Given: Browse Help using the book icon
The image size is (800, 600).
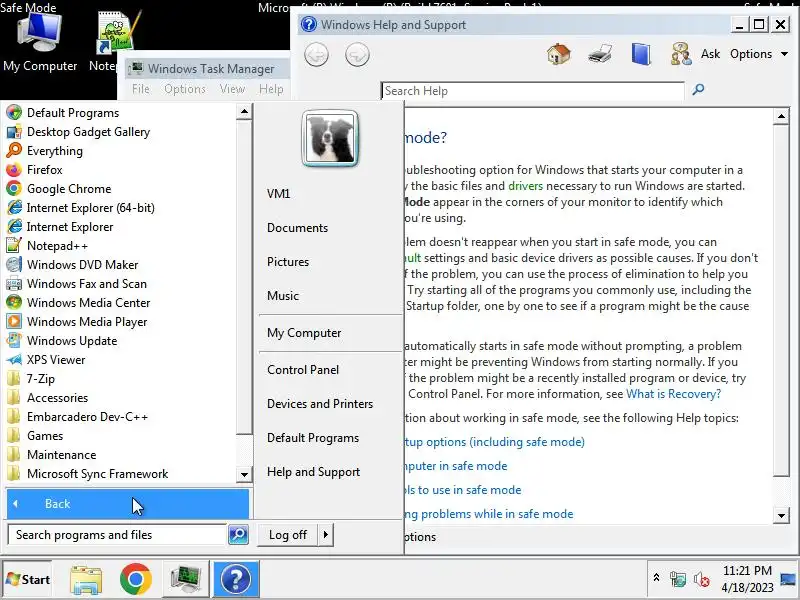Looking at the screenshot, I should pyautogui.click(x=641, y=54).
